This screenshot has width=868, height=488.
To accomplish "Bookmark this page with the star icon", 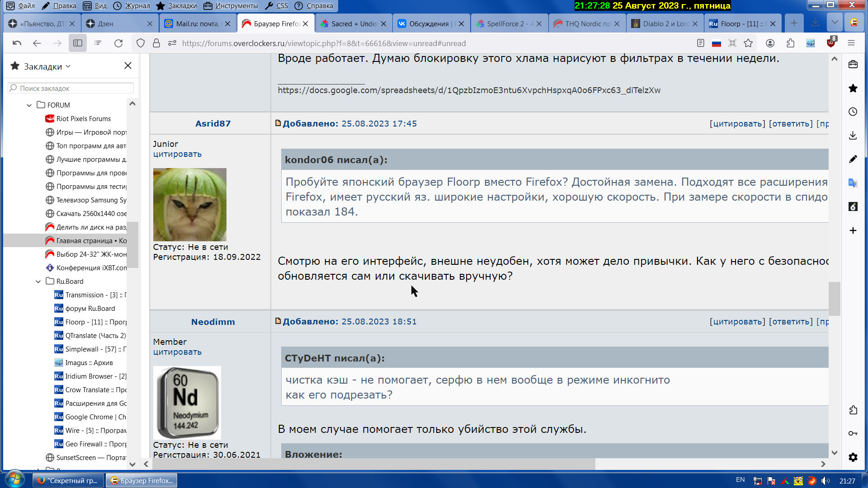I will pos(748,43).
